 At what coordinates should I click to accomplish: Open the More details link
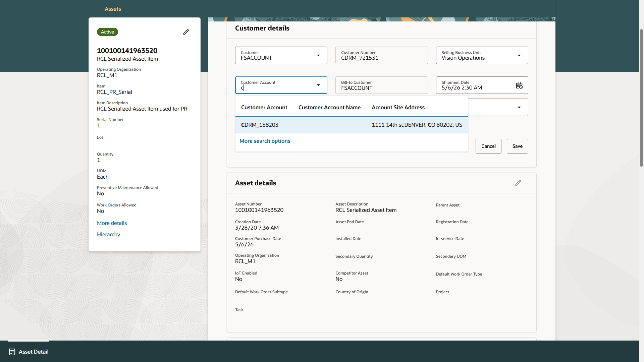pos(112,223)
